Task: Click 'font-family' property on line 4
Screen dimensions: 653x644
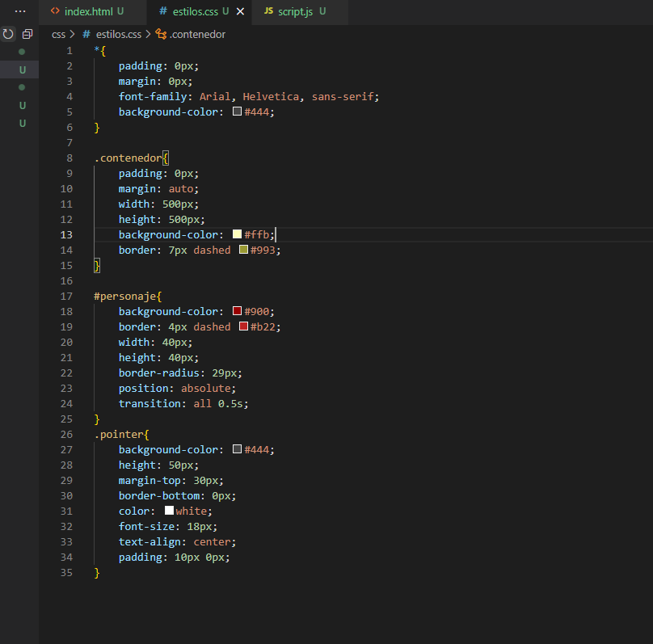Action: (153, 97)
